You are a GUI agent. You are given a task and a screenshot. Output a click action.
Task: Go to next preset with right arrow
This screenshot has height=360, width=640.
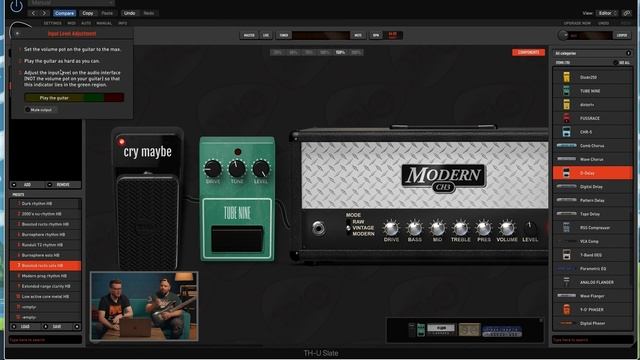tap(44, 13)
